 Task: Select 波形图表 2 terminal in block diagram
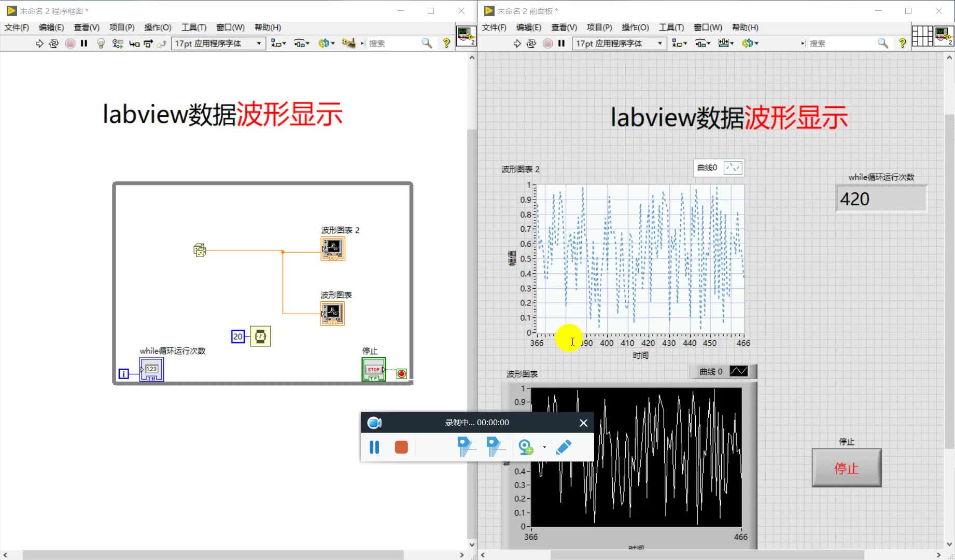pos(333,249)
